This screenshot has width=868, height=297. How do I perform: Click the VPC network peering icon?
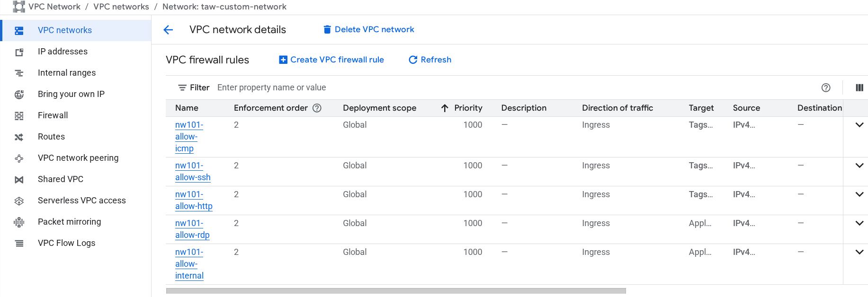point(19,158)
